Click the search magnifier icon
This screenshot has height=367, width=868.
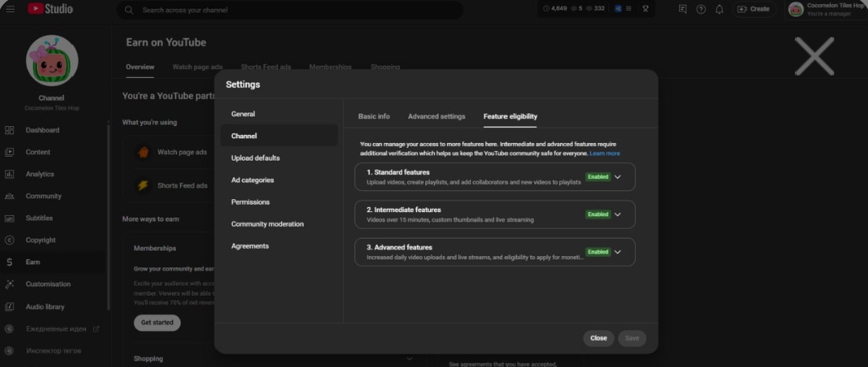(129, 10)
